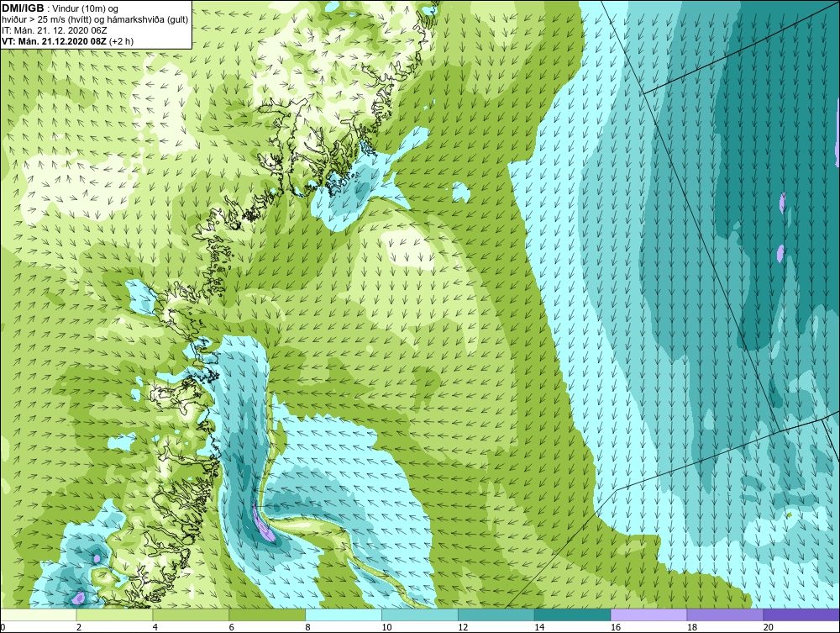Click the legend scale label '10'
Image resolution: width=840 pixels, height=633 pixels.
point(386,627)
